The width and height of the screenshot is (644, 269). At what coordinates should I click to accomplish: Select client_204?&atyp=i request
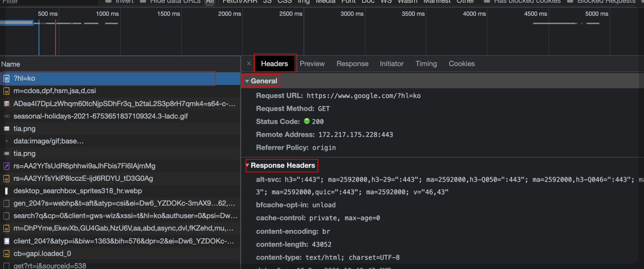[120, 241]
